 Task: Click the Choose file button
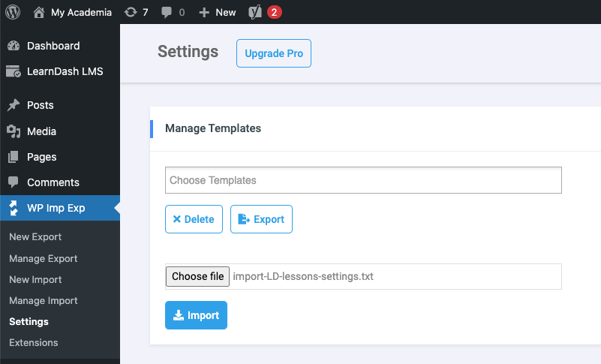pos(197,276)
